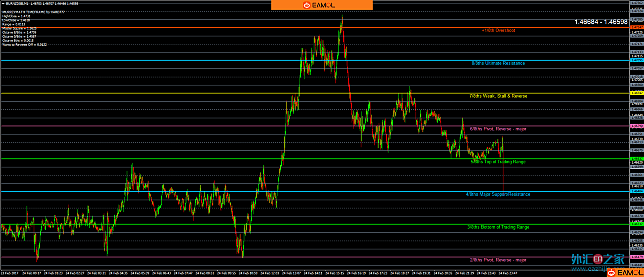Click the '4/8ths Major Support/Resistance' label
Screen dimensions: 644x277
coord(498,194)
